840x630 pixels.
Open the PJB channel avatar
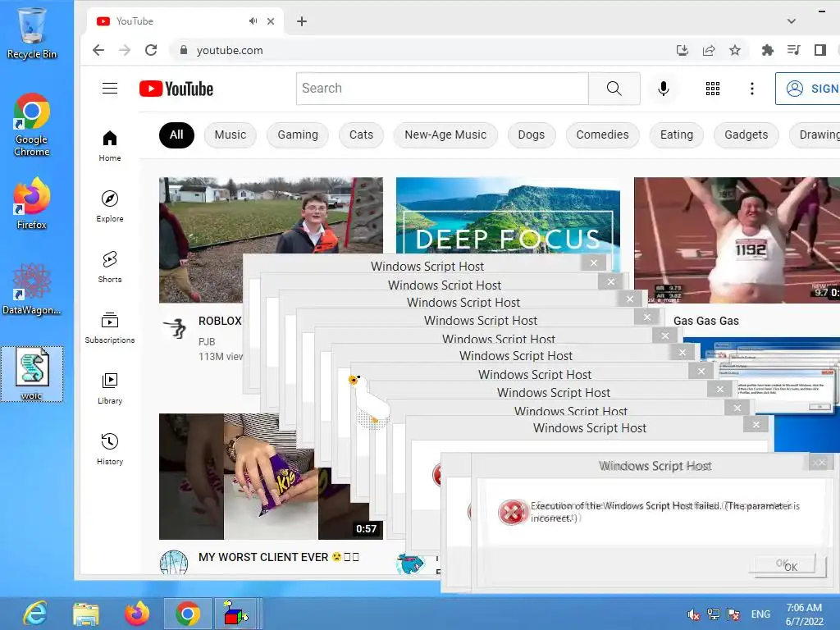point(174,328)
